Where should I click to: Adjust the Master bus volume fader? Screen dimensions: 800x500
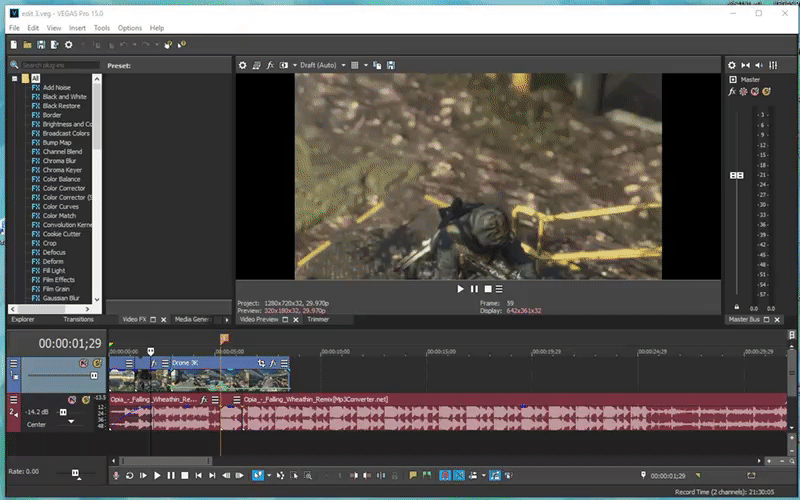pos(737,176)
